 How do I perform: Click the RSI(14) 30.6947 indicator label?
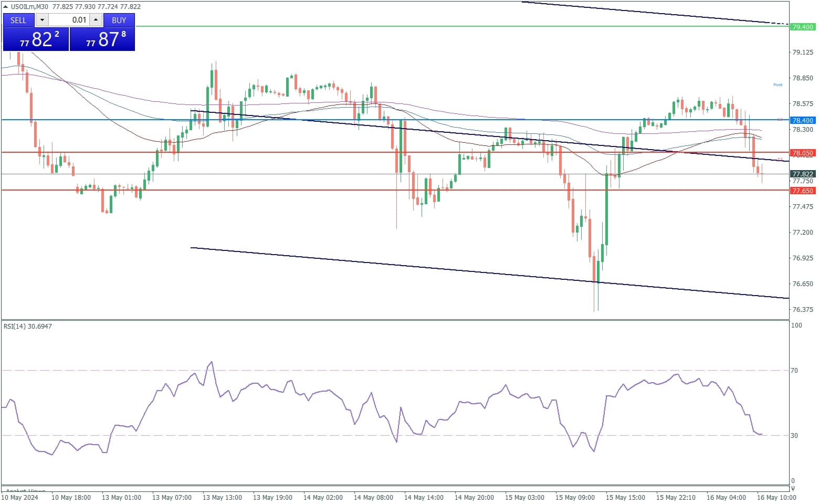28,326
